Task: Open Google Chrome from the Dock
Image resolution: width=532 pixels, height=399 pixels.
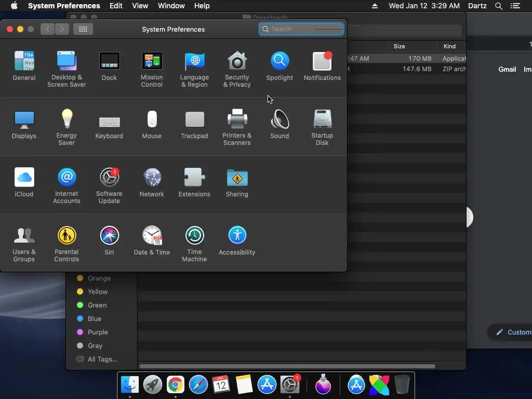Action: (175, 385)
